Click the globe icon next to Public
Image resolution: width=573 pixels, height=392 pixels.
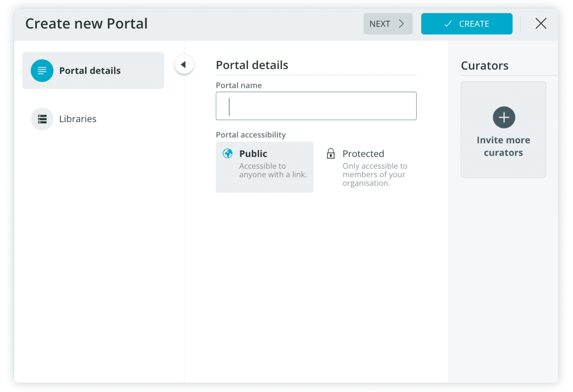227,154
